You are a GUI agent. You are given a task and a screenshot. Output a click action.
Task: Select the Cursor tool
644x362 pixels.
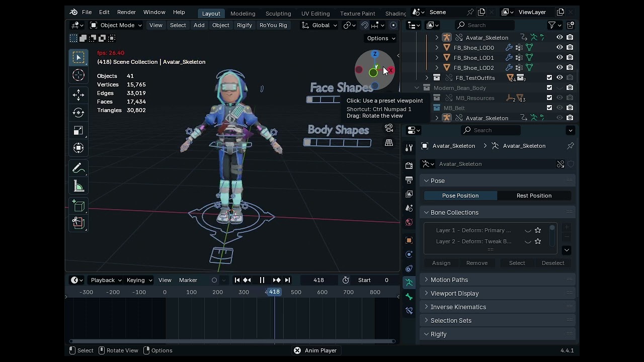[x=78, y=75]
